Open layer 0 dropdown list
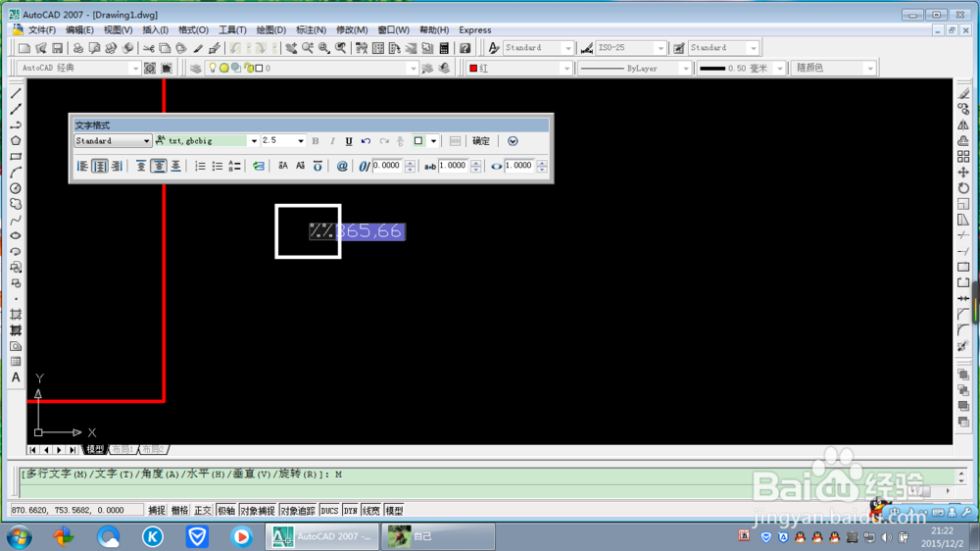 point(413,69)
